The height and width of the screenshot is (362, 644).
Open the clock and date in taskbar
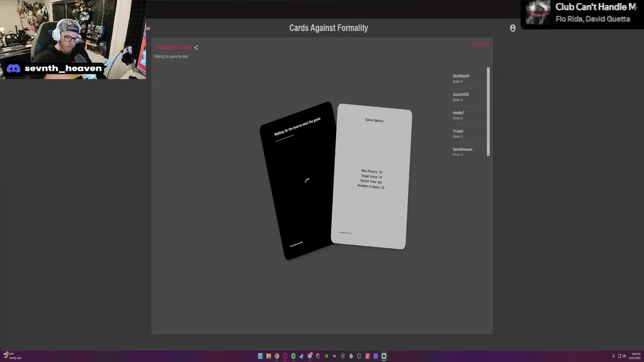click(634, 356)
